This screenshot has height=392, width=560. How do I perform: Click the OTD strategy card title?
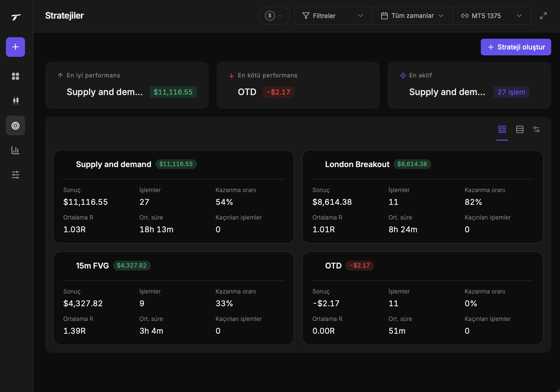coord(333,266)
